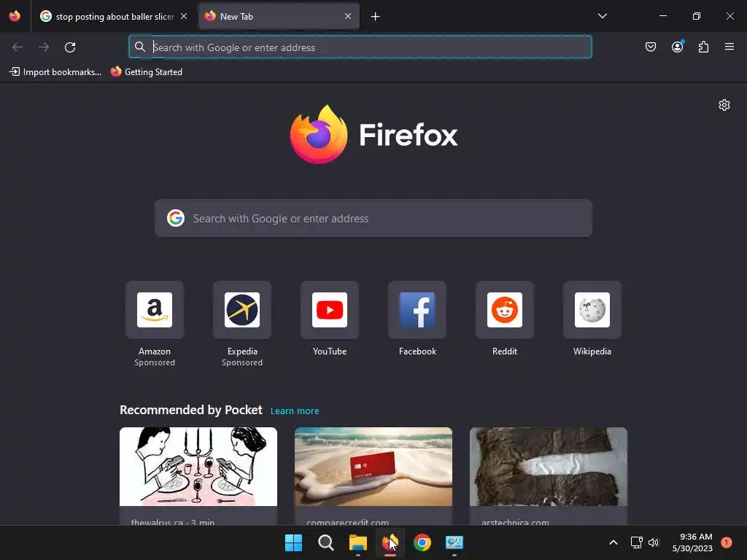Open Windows taskbar search
Viewport: 747px width, 560px height.
point(326,542)
